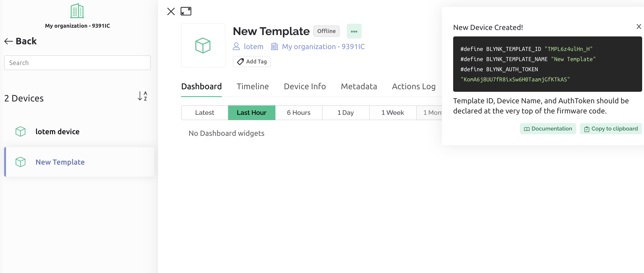Sort devices with the A-Z sort icon
The height and width of the screenshot is (273, 644).
tap(142, 96)
